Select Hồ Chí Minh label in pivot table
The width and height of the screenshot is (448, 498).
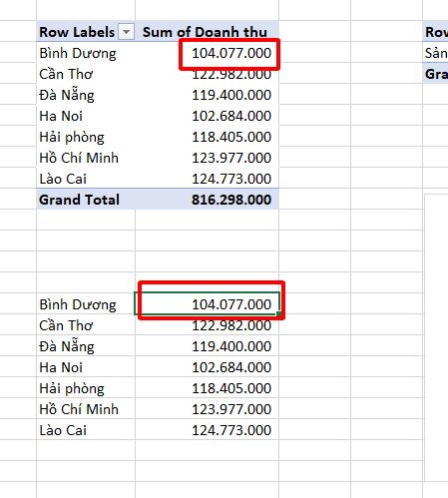click(x=79, y=158)
